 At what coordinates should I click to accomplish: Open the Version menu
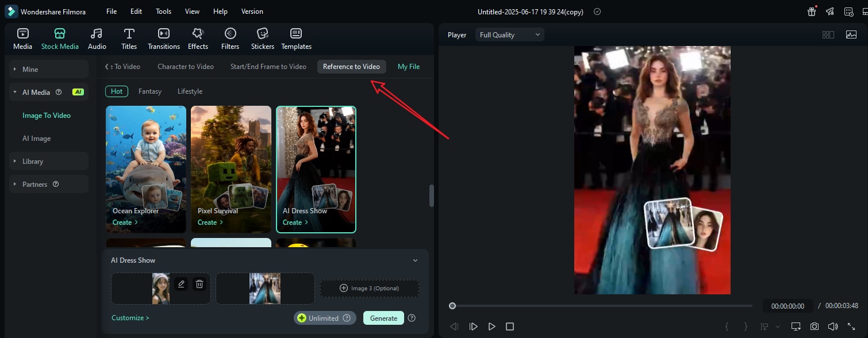252,11
